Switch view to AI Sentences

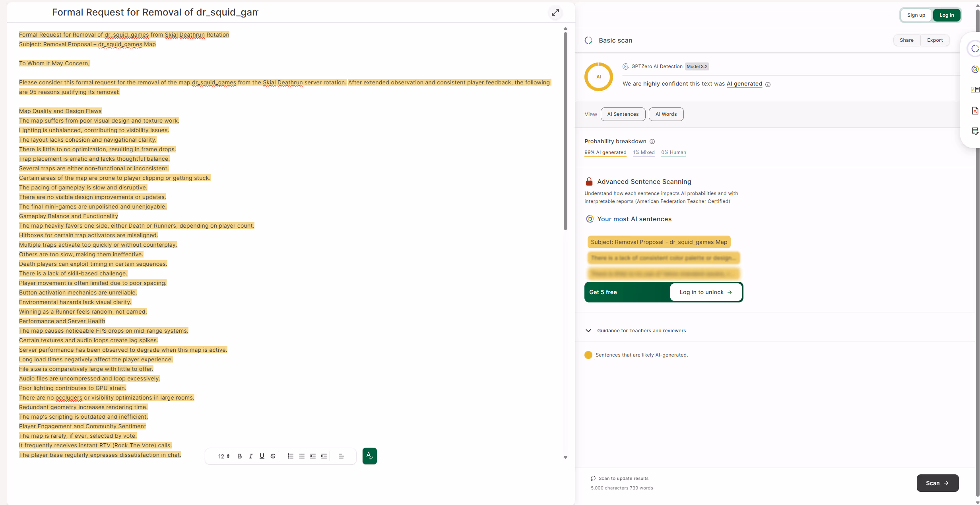623,114
